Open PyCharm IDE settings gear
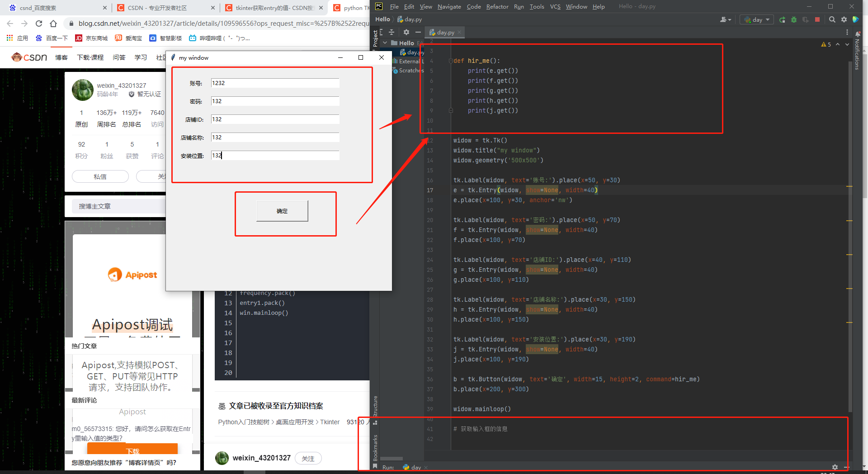 coord(844,19)
